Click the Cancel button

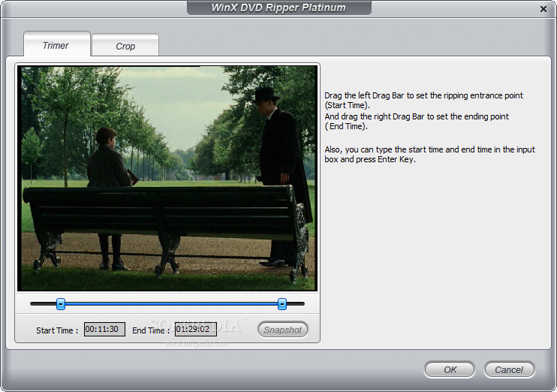tap(509, 369)
